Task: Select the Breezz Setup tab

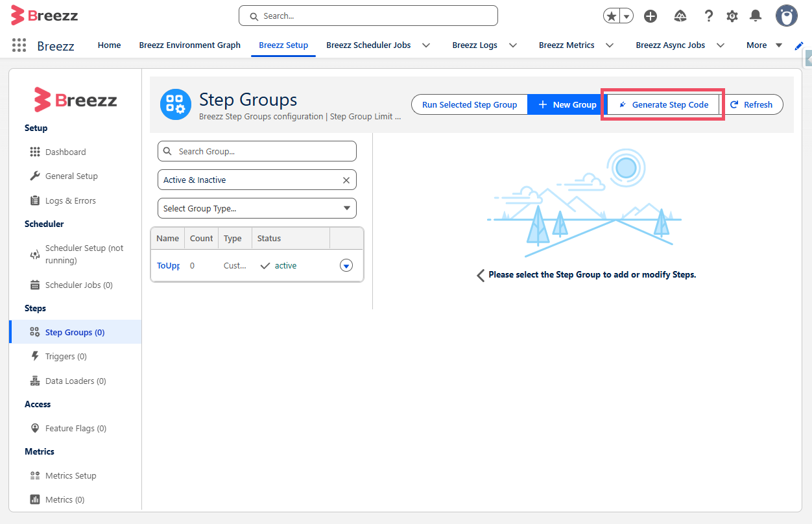Action: pyautogui.click(x=283, y=45)
